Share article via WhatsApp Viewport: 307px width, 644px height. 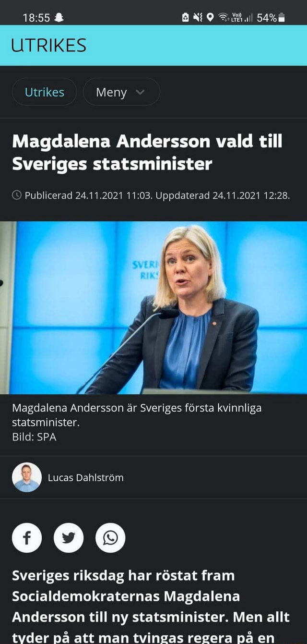pos(110,538)
